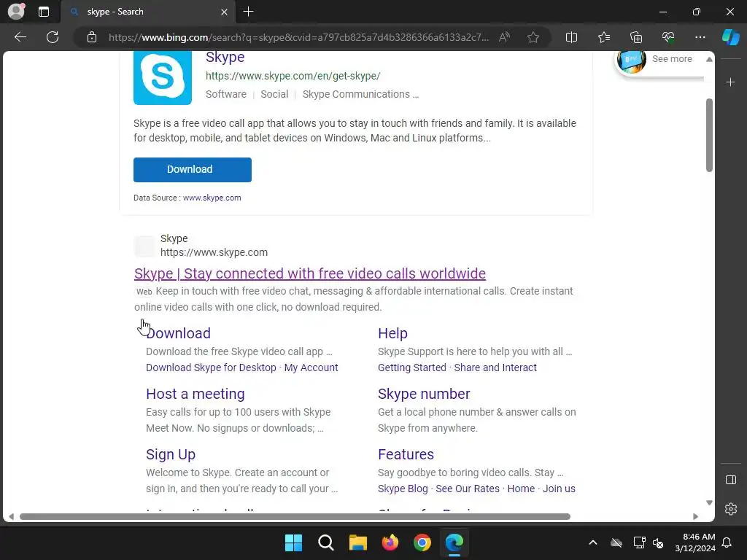Open the tab actions menu icon
The height and width of the screenshot is (560, 747).
point(44,12)
